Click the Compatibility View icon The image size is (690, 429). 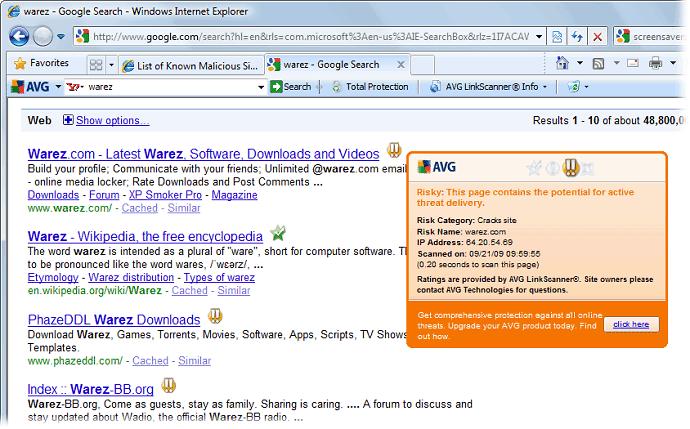tap(557, 37)
